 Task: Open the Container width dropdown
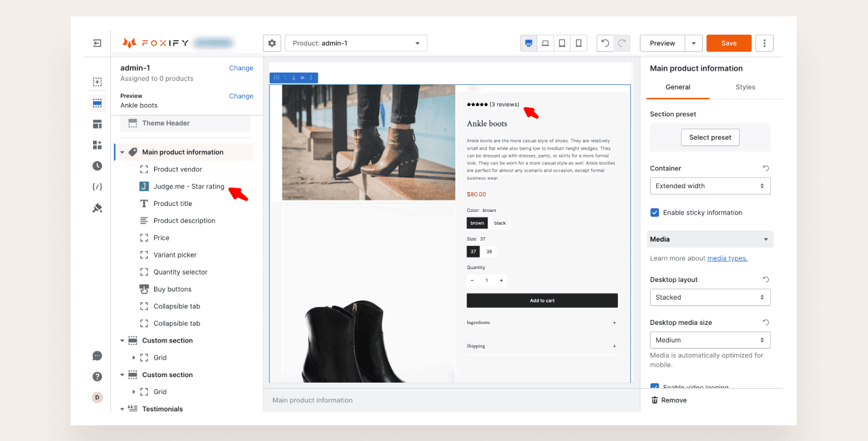(710, 186)
